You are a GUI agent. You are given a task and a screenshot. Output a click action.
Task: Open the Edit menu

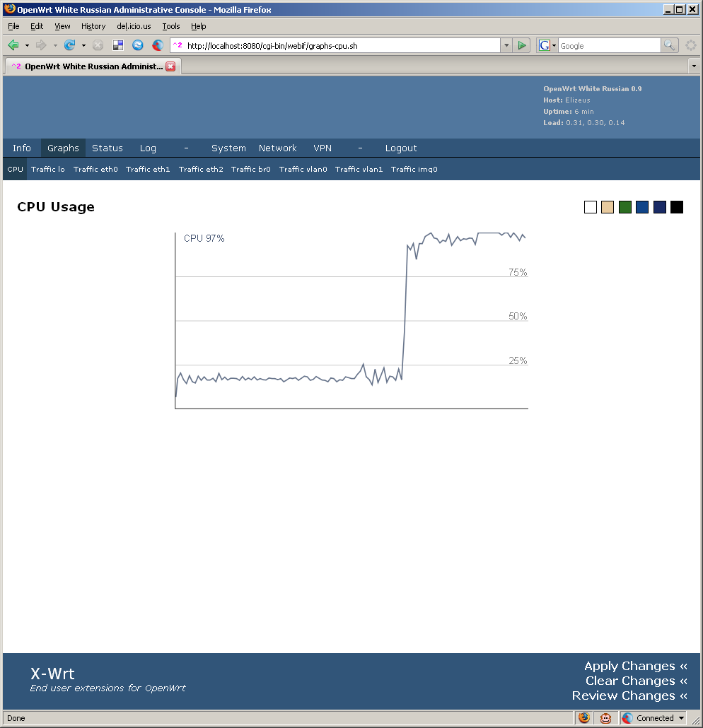click(37, 26)
